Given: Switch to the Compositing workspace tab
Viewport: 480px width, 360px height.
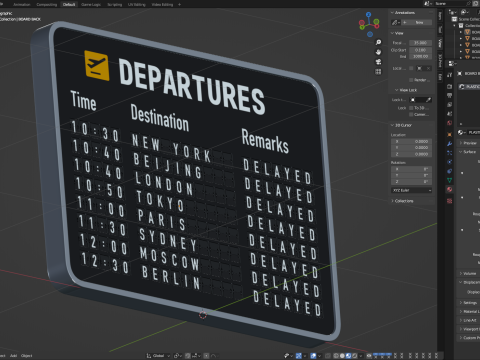Looking at the screenshot, I should coord(47,4).
